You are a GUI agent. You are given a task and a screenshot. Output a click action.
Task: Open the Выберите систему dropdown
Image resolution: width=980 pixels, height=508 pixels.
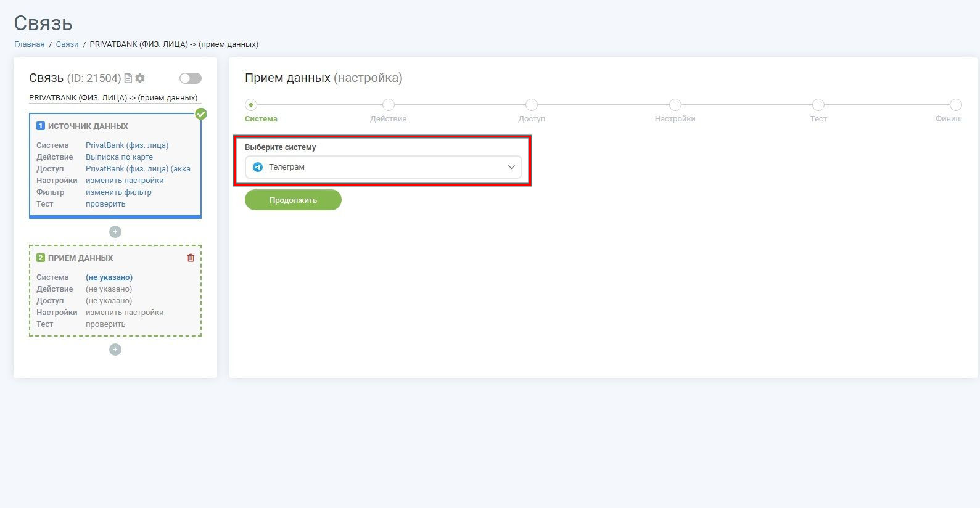click(384, 167)
